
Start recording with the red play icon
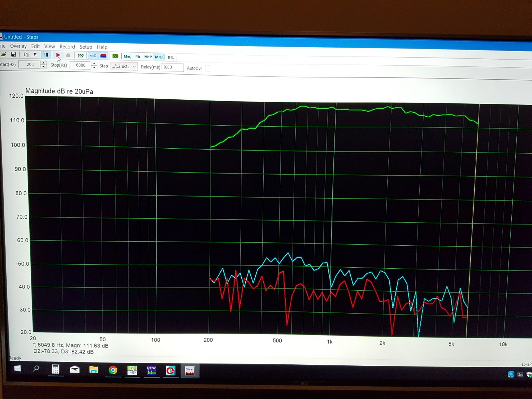click(58, 55)
